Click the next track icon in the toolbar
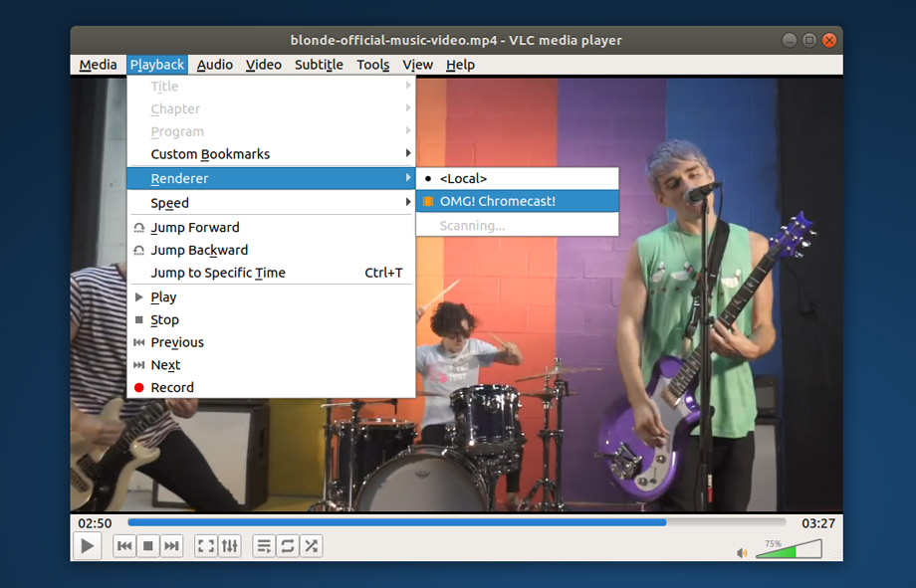916x588 pixels. (x=171, y=546)
